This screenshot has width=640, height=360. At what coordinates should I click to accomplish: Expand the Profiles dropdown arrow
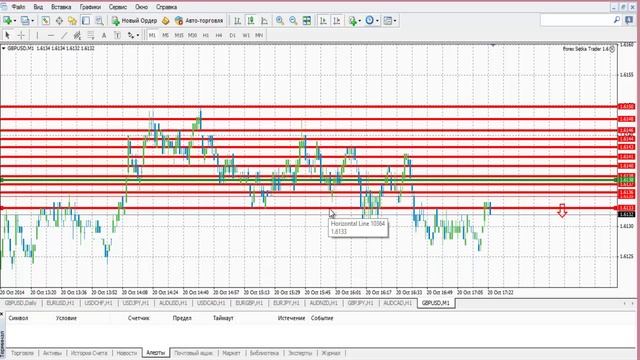33,21
